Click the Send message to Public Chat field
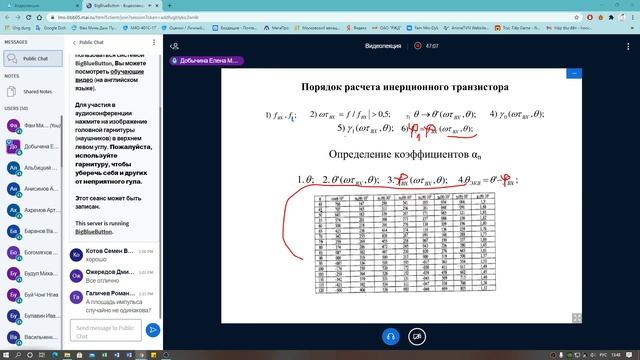Image resolution: width=640 pixels, height=360 pixels. pos(106,330)
